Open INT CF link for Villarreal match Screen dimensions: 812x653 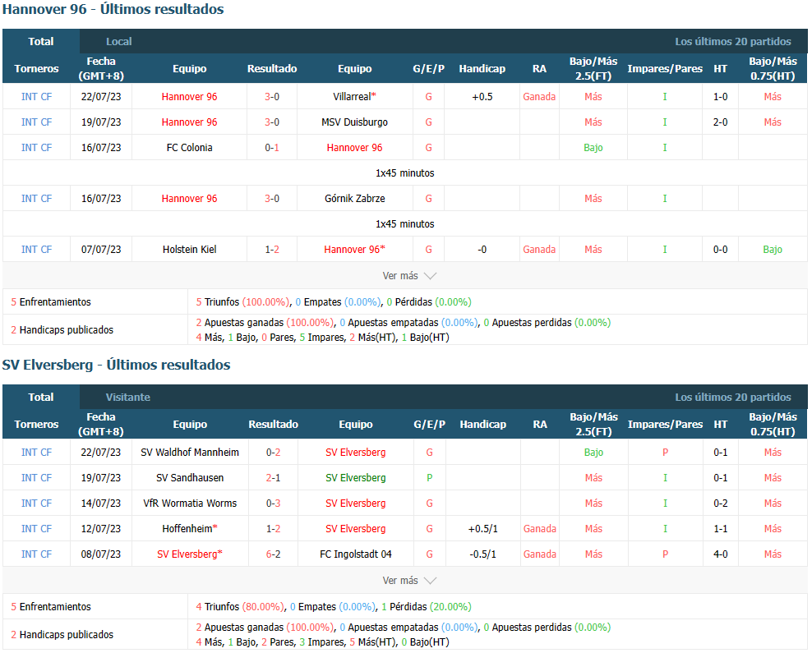pos(36,97)
